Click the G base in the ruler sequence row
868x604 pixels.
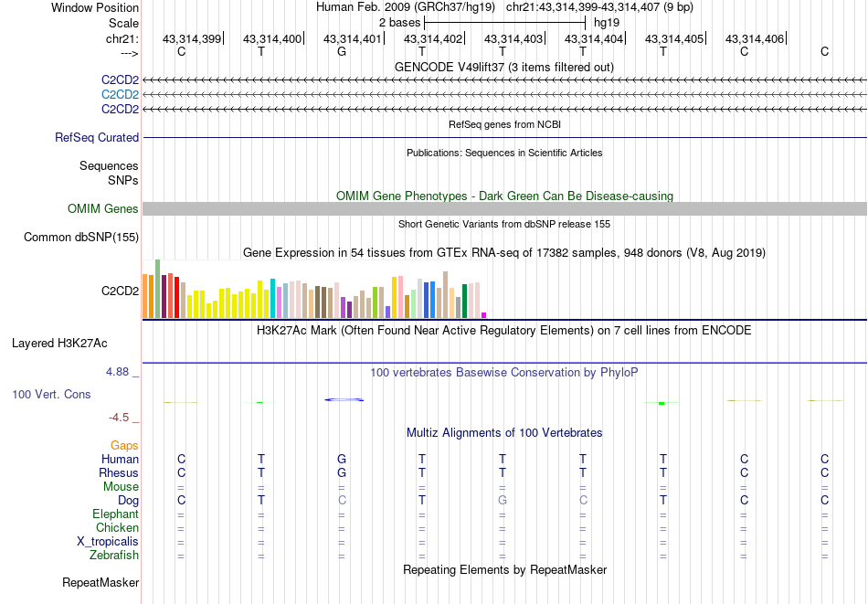(x=342, y=51)
